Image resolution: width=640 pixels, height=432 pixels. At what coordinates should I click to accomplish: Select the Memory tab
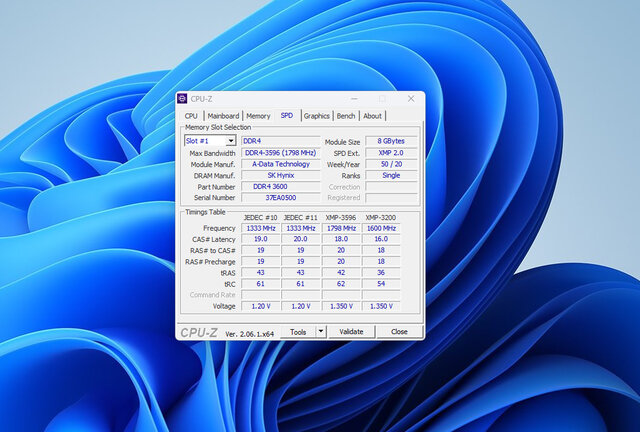click(258, 116)
